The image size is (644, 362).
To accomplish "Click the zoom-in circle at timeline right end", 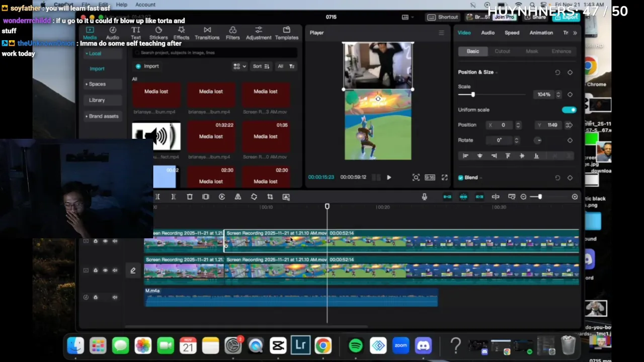I will (575, 197).
